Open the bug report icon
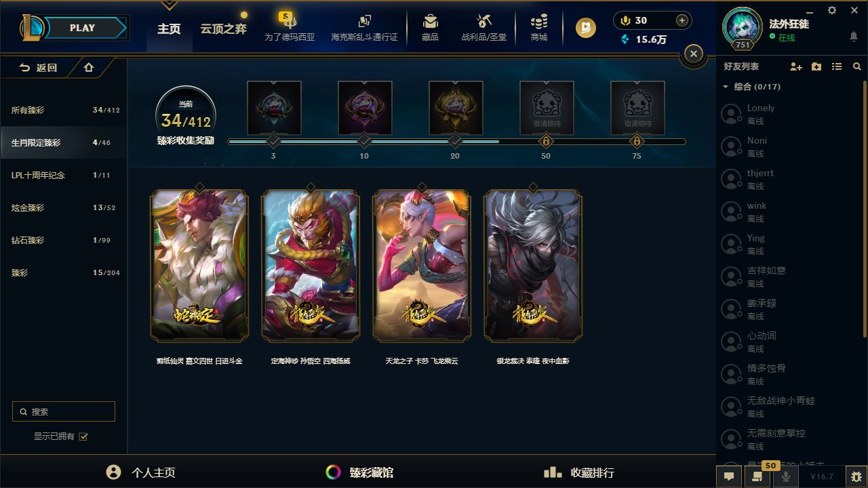868x488 pixels. point(856,476)
